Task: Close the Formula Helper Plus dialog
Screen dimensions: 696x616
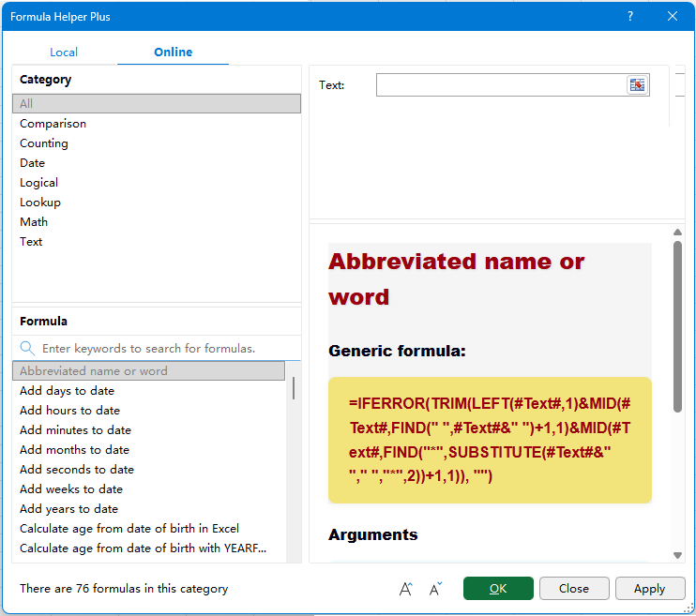Action: click(673, 17)
